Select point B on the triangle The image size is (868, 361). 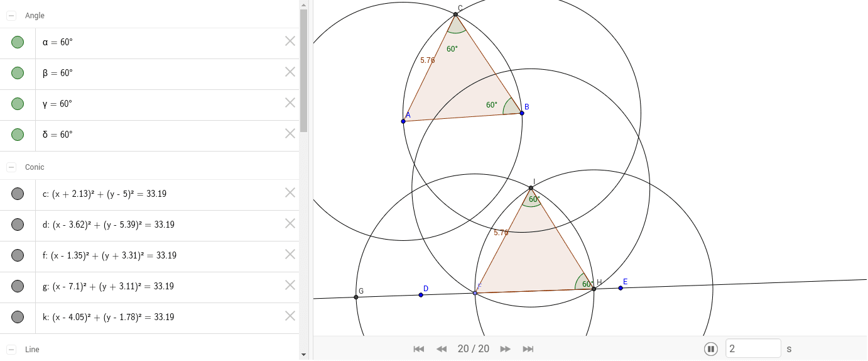point(522,113)
